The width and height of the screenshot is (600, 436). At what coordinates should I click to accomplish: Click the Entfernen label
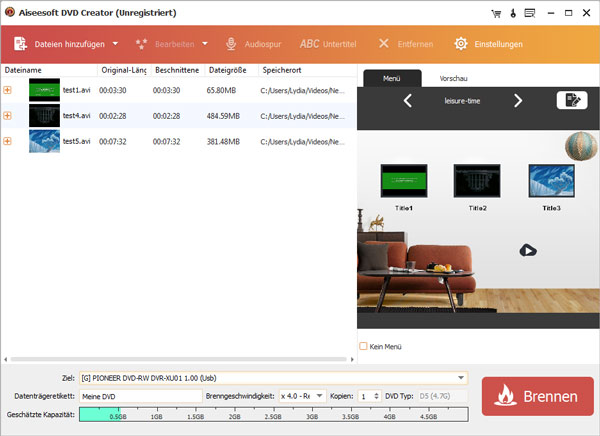tap(415, 44)
